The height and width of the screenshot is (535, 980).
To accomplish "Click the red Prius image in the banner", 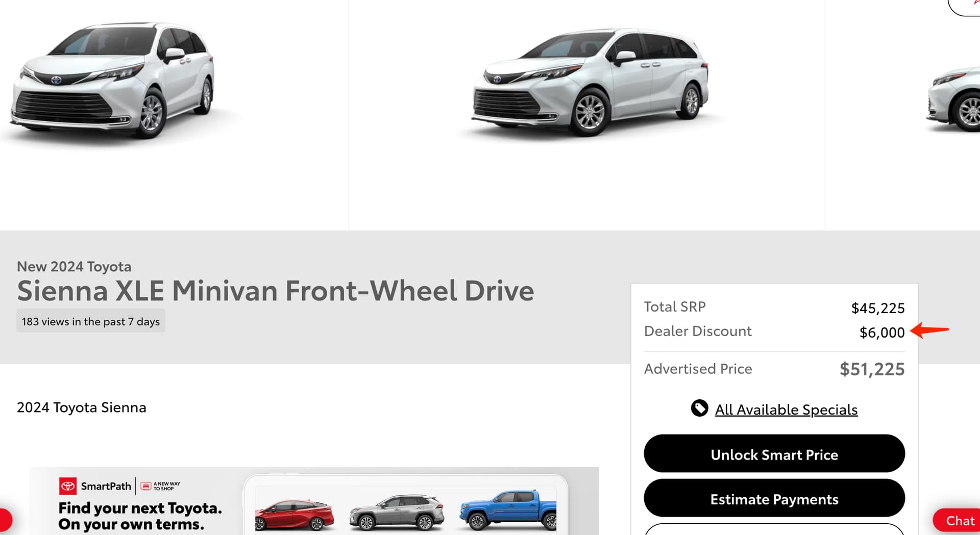I will pos(295,514).
